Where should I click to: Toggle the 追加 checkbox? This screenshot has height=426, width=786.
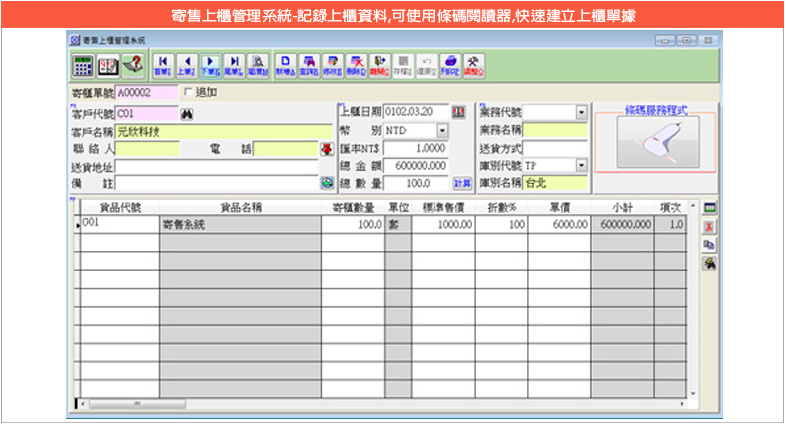(187, 92)
